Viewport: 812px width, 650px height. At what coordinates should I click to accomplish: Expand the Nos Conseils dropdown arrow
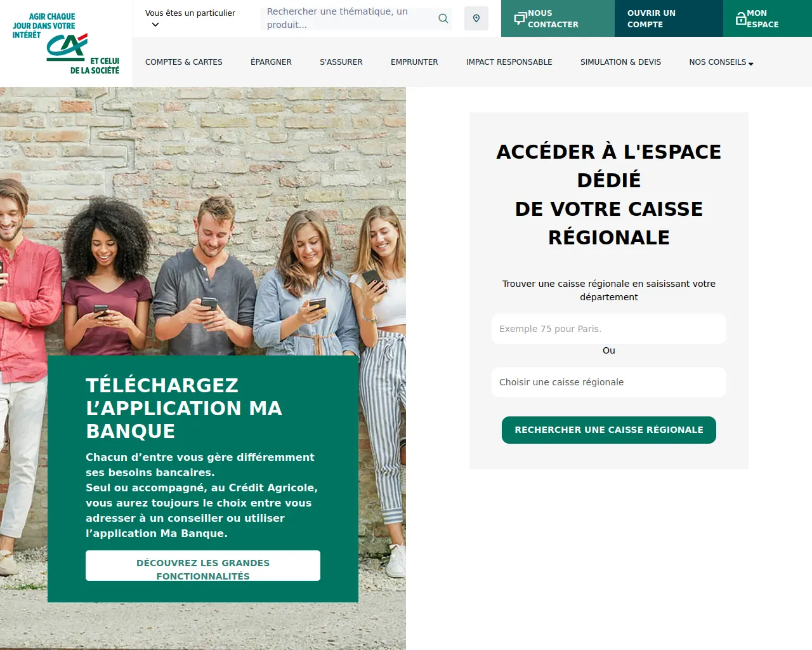(x=751, y=63)
